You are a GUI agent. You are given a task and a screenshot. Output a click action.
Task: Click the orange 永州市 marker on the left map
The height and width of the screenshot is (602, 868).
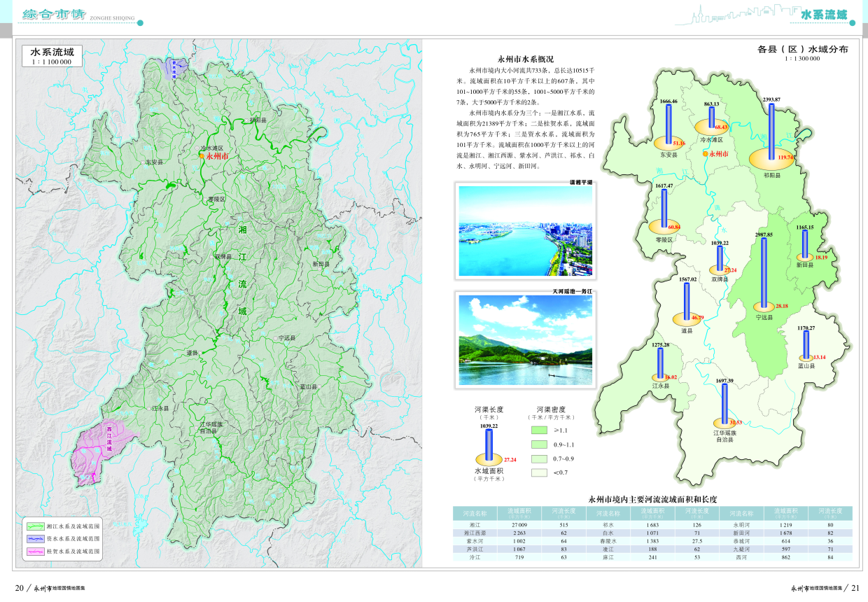202,156
